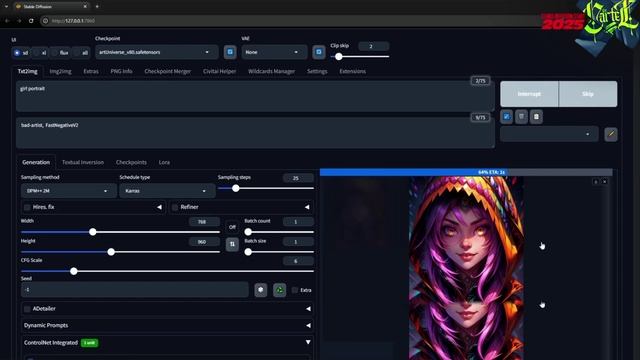Image resolution: width=640 pixels, height=360 pixels.
Task: Open the Sampling method dropdown
Action: [x=68, y=191]
